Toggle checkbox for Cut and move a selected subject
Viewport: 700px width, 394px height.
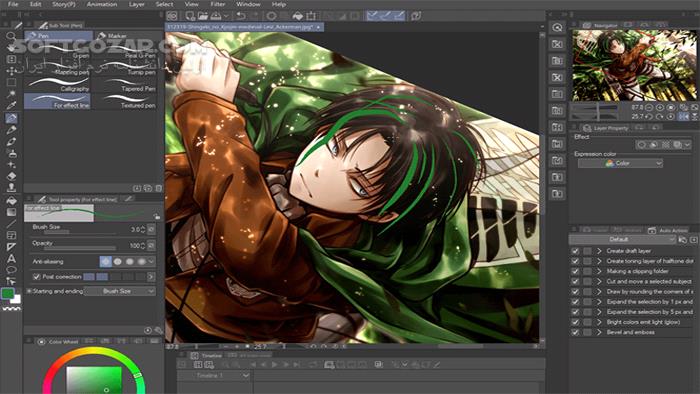[575, 282]
